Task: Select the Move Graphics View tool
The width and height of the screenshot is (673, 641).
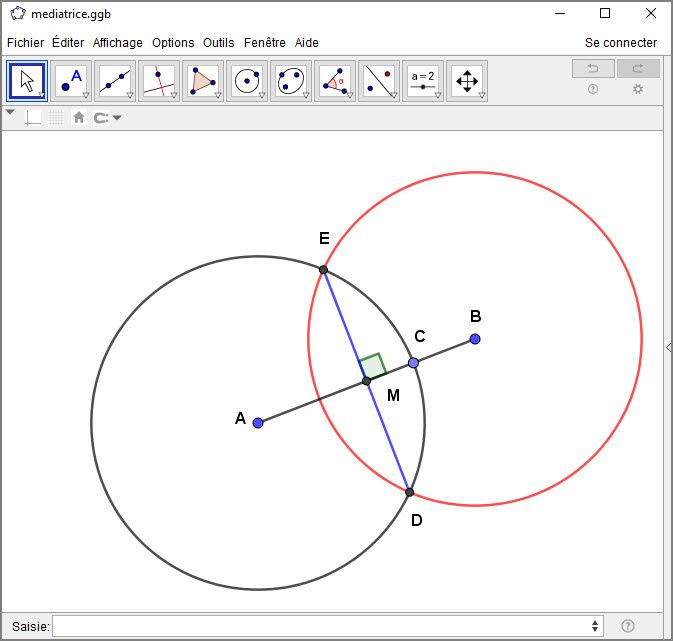Action: [467, 81]
